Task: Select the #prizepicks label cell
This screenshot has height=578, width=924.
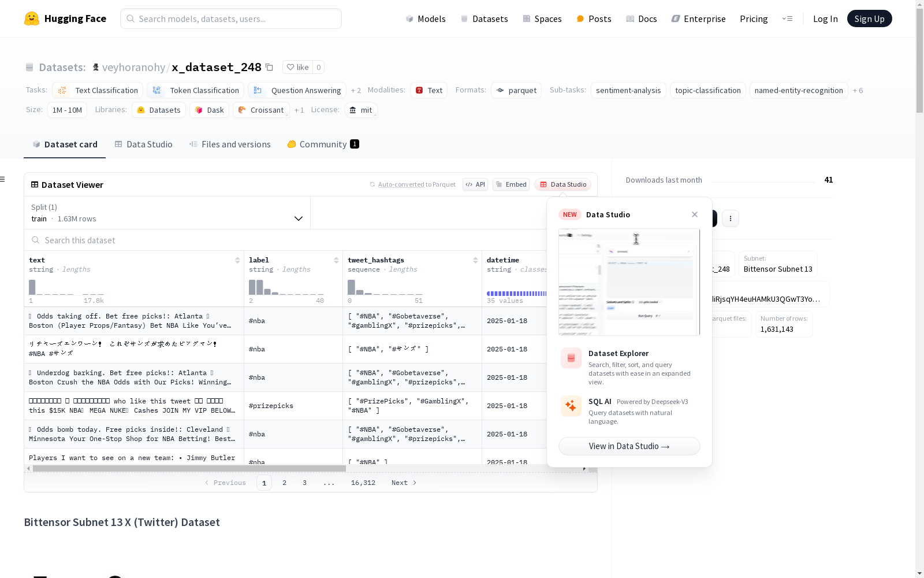Action: (293, 406)
